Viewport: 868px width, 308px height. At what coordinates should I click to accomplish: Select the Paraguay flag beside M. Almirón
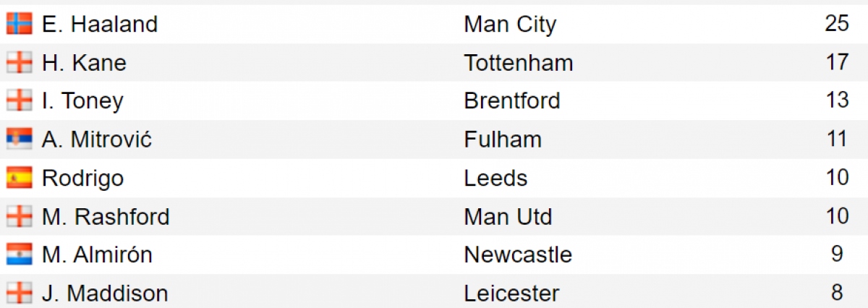coord(20,254)
